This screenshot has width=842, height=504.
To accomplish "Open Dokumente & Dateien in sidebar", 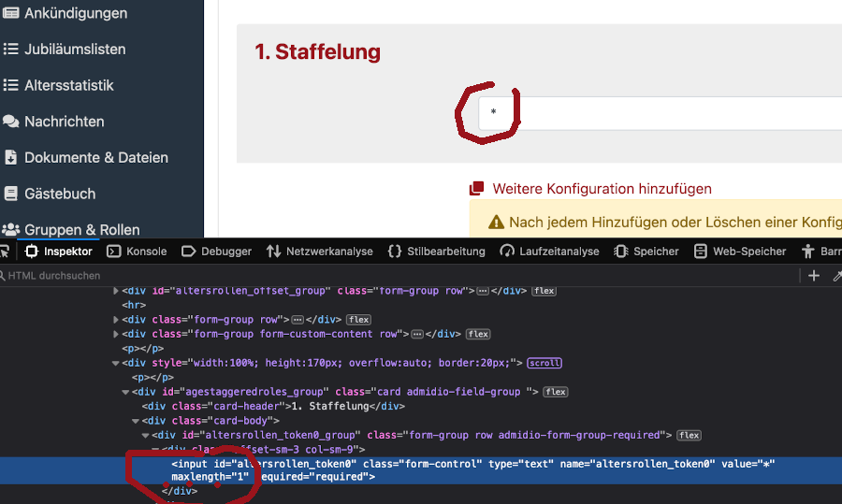I will [x=95, y=157].
